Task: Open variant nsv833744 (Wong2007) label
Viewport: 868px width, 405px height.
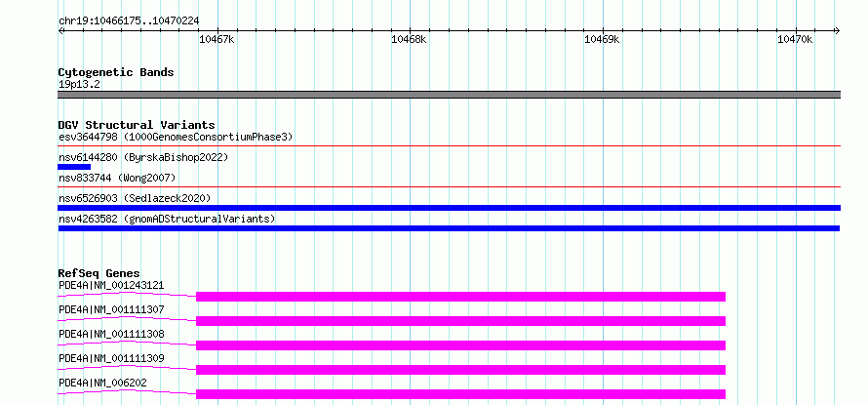Action: coord(117,178)
